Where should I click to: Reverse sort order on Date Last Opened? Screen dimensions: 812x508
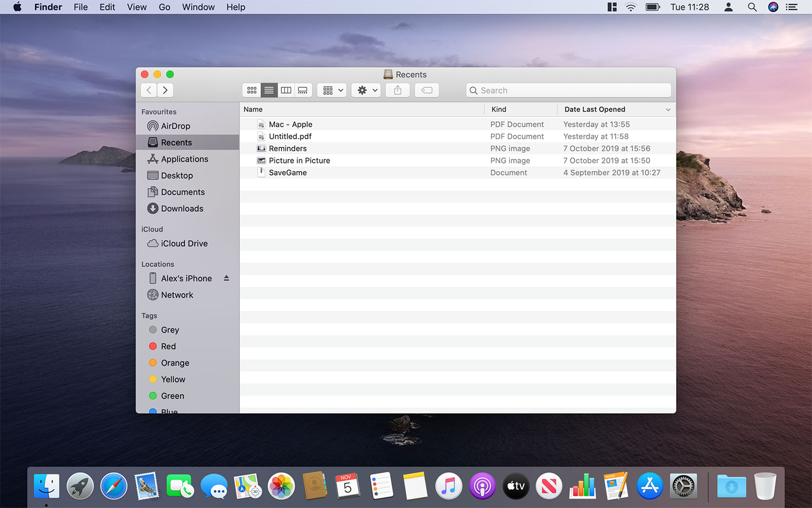(x=594, y=109)
